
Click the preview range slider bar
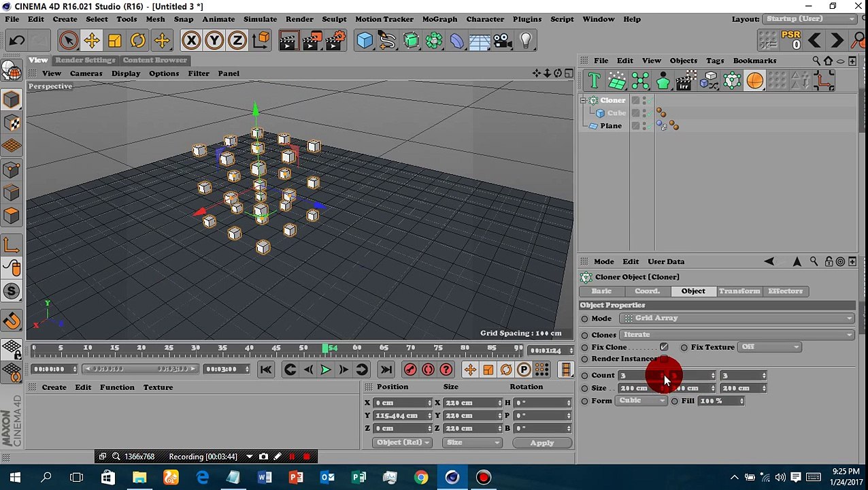pos(139,370)
